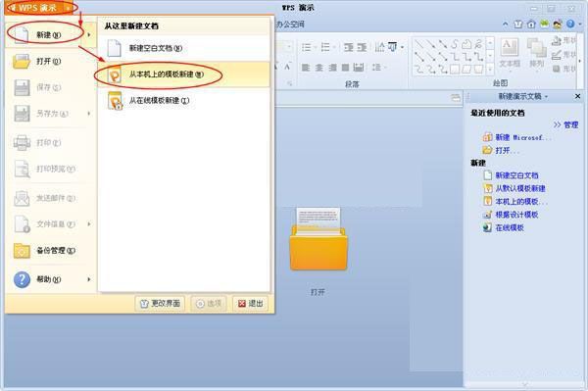Click the bulleted list icon in ribbon
Screen dimensions: 588x391
pos(307,47)
